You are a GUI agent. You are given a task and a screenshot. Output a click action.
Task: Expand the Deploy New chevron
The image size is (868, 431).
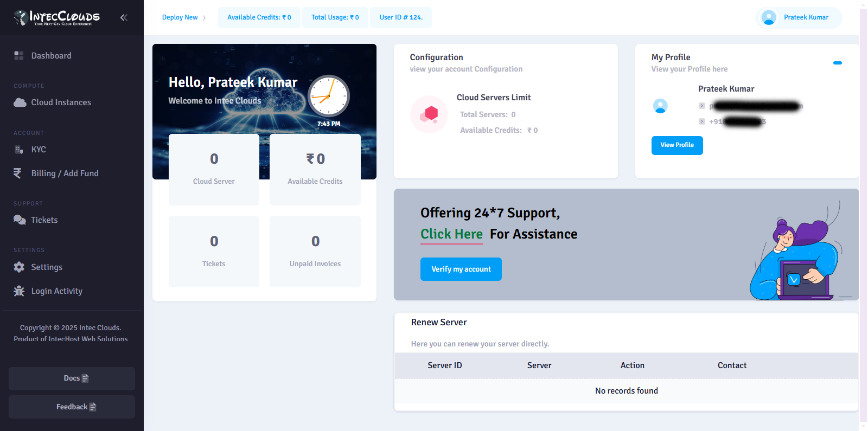(x=204, y=18)
